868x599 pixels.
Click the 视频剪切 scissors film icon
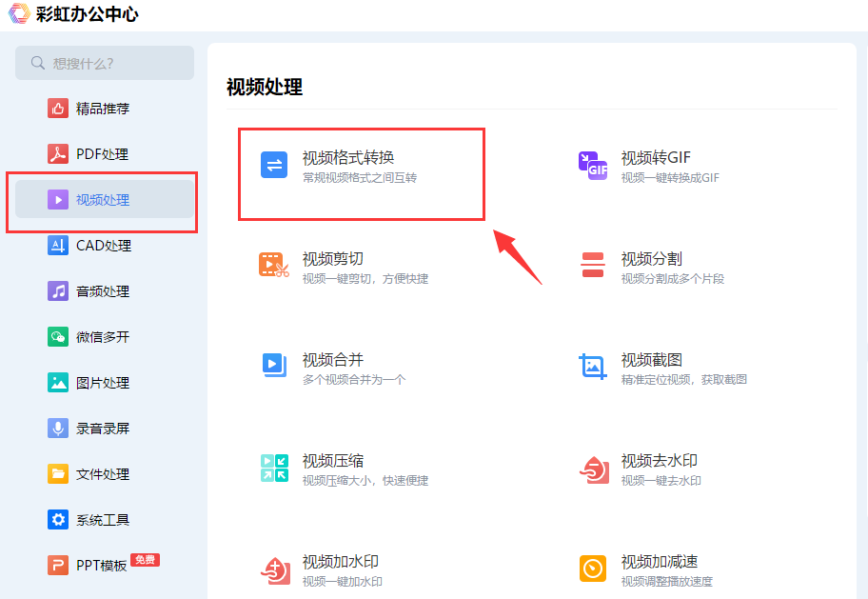click(x=274, y=265)
